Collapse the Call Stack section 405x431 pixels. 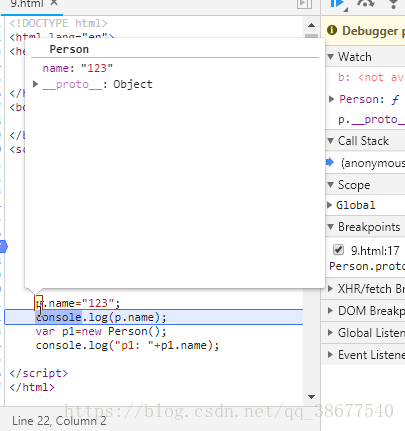point(330,141)
